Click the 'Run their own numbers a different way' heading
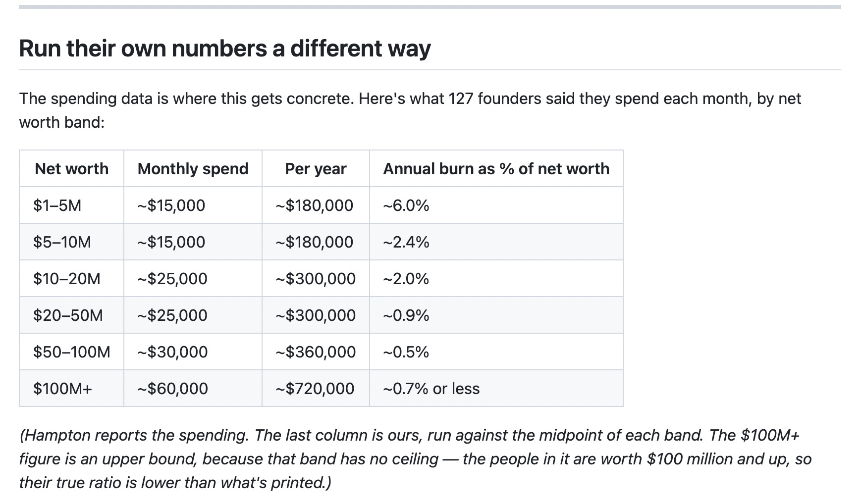This screenshot has width=861, height=504. point(225,49)
